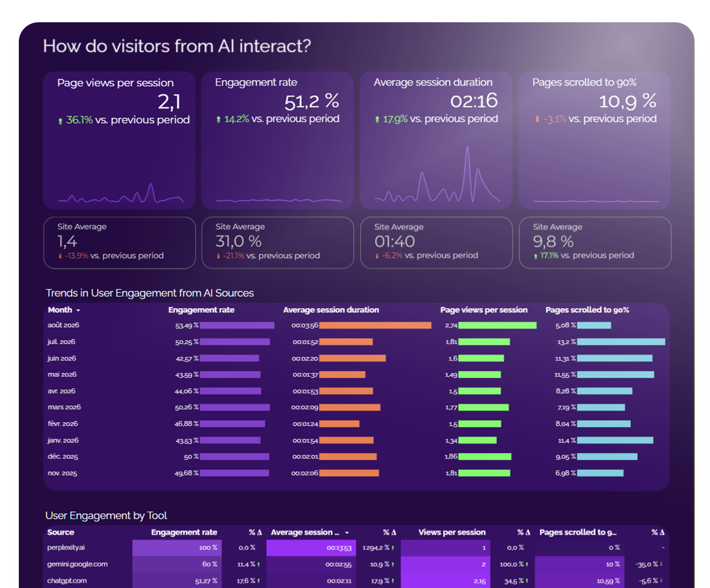Image resolution: width=710 pixels, height=588 pixels.
Task: Click the red down arrow beside -3.1%
Action: 537,119
